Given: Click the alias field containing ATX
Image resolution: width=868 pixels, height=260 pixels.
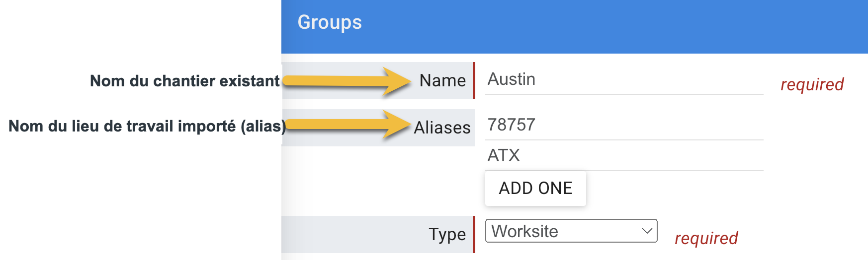Looking at the screenshot, I should (x=624, y=156).
